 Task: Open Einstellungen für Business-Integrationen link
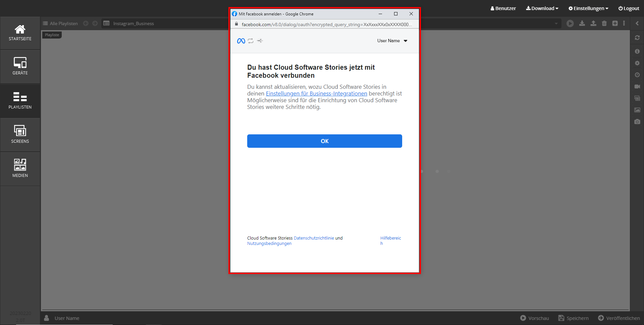316,94
